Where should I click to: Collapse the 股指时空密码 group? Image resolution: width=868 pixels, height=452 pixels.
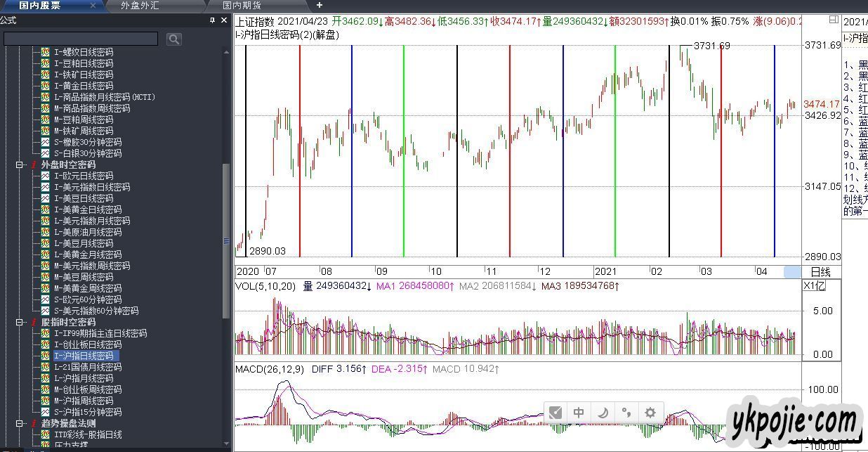tap(20, 322)
